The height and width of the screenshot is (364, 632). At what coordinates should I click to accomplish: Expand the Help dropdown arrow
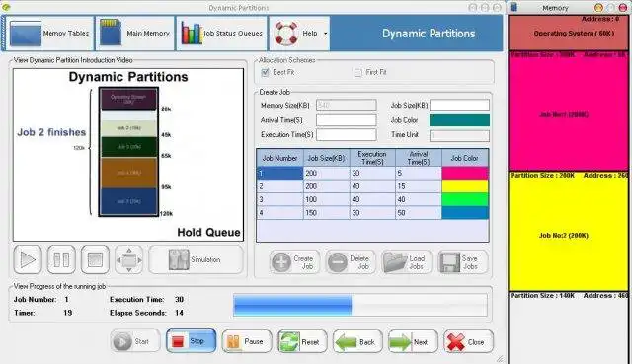(x=325, y=34)
